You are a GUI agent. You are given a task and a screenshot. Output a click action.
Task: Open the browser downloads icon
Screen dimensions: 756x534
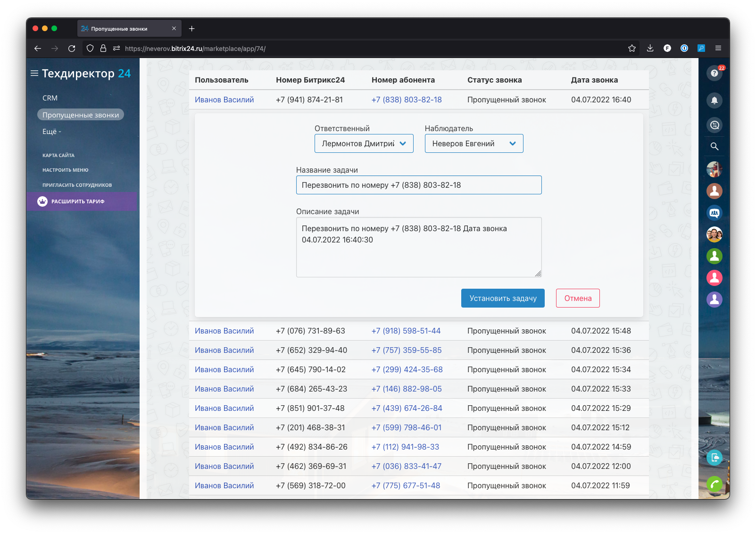(x=650, y=48)
